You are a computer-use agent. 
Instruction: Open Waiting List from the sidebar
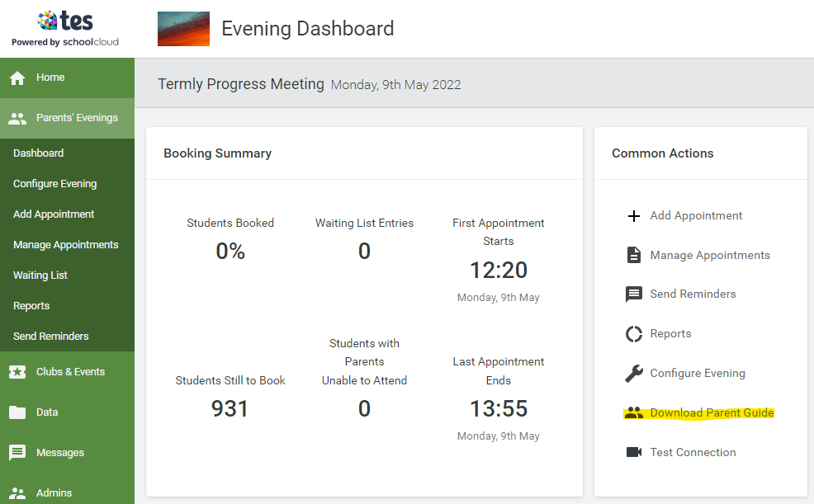pos(40,276)
